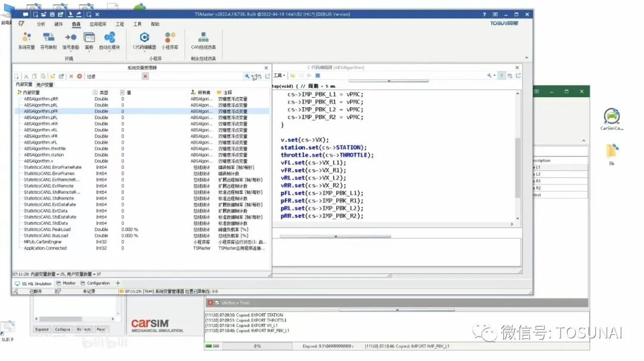Click the 0% progress bar in log window
The height and width of the screenshot is (361, 644).
point(257,346)
